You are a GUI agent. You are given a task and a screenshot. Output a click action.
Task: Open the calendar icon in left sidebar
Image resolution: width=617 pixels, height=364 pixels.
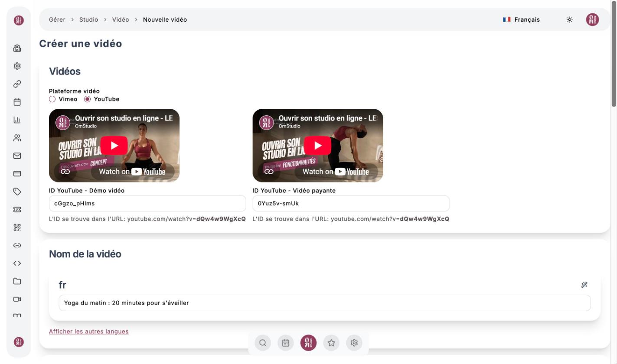17,102
